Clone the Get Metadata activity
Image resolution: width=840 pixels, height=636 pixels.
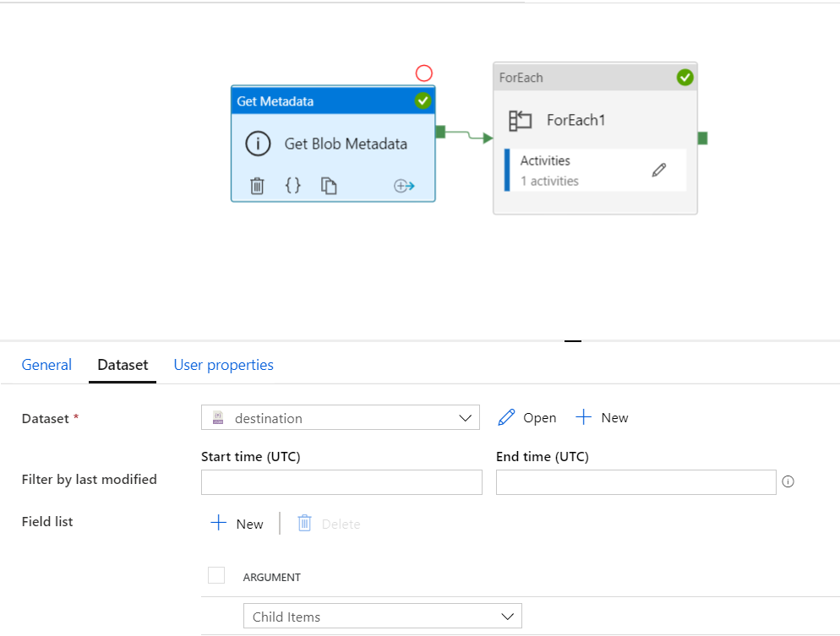(329, 186)
